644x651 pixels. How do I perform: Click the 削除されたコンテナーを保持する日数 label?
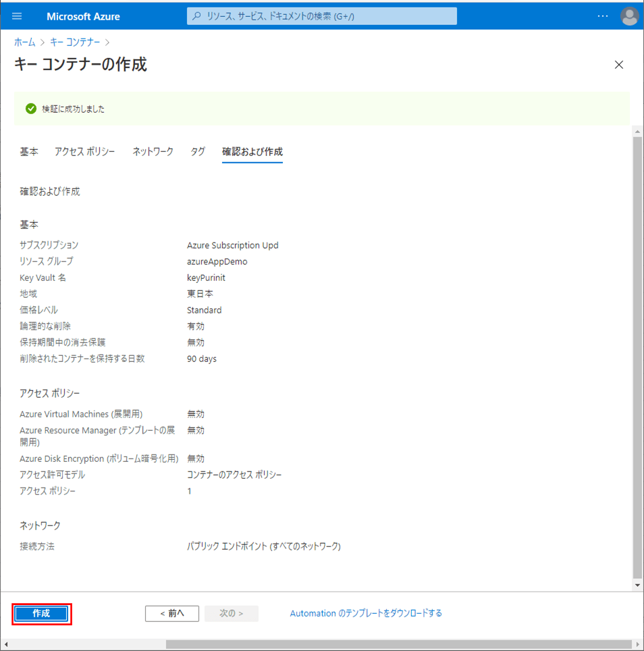click(x=82, y=359)
